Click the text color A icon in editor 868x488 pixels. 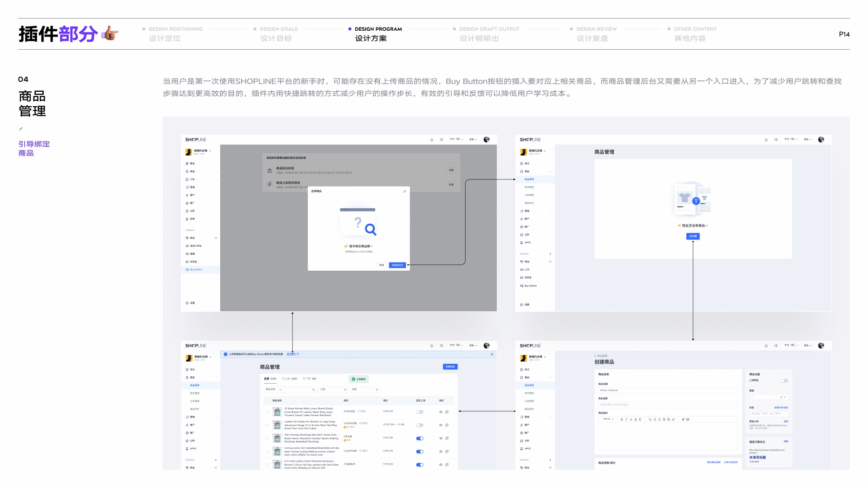point(636,419)
